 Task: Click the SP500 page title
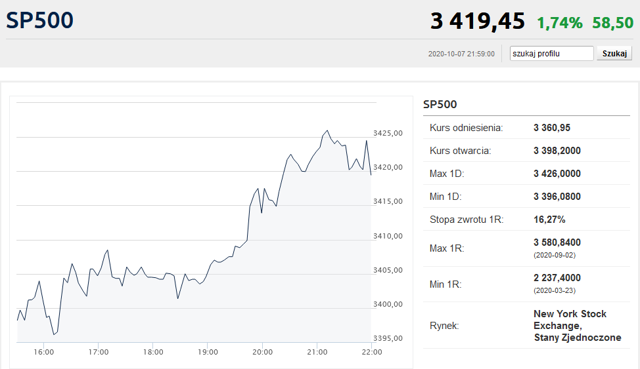(40, 20)
